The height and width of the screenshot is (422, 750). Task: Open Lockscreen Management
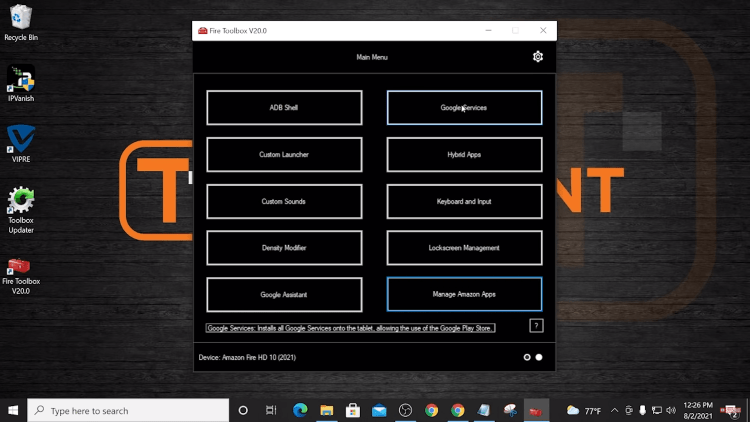point(464,248)
